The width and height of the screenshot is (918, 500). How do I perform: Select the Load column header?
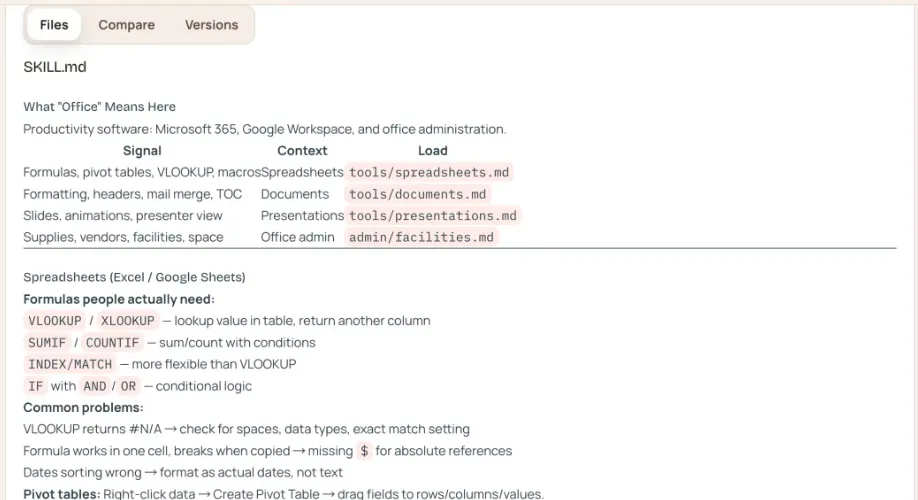(432, 151)
